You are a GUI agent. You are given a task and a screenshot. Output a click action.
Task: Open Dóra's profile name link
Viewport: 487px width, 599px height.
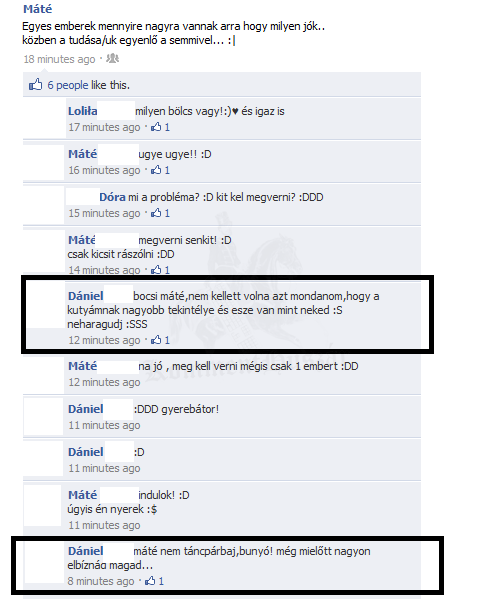click(112, 197)
